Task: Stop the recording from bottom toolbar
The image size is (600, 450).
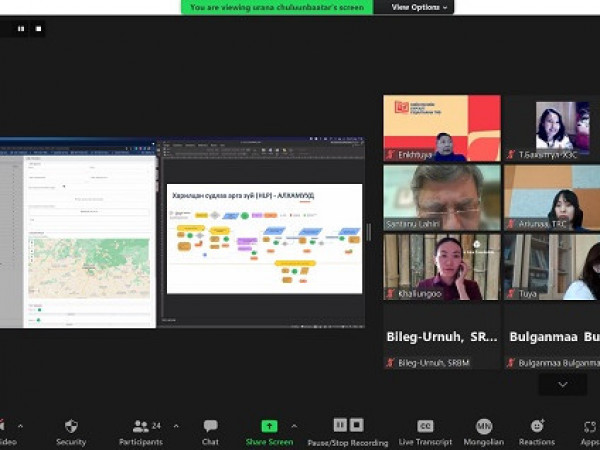Action: [357, 425]
